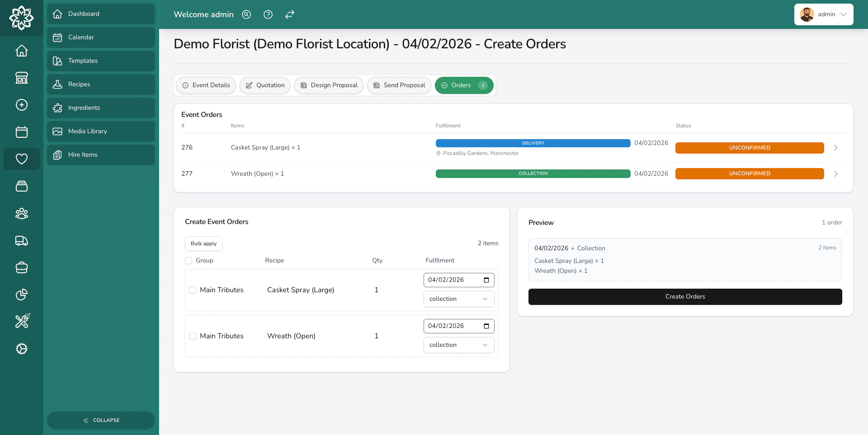Screen dimensions: 868x435
Task: Open the search icon in the top bar
Action: pyautogui.click(x=246, y=14)
